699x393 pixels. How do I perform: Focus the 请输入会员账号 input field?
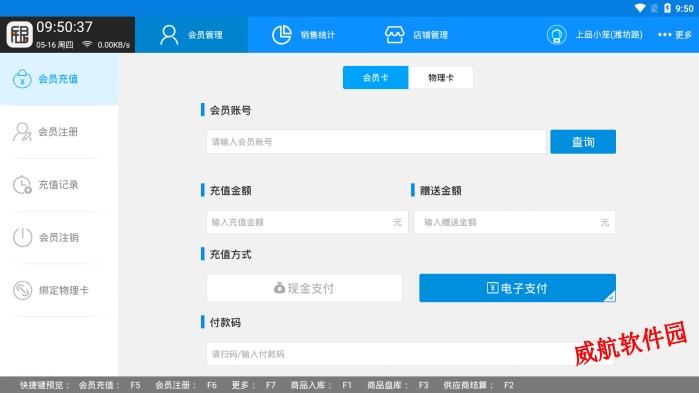pos(376,142)
